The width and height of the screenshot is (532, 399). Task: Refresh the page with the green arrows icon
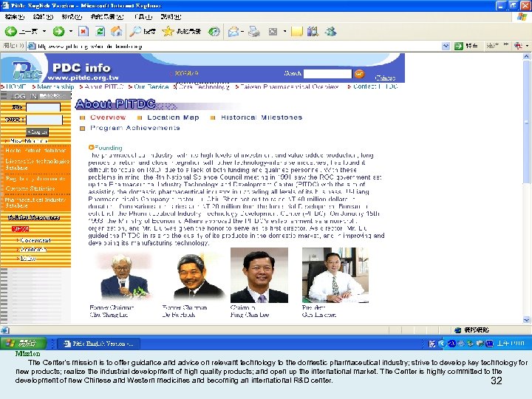point(100,32)
